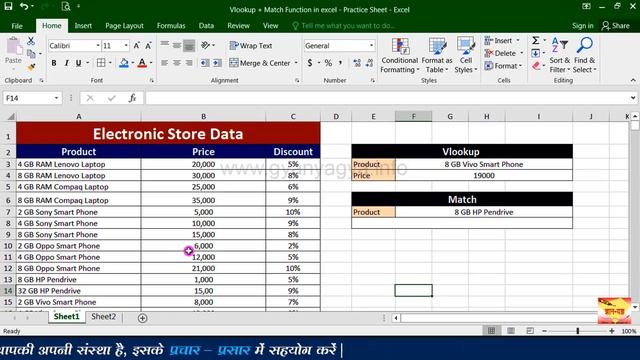Image resolution: width=640 pixels, height=360 pixels.
Task: Click the Orientation text angle icon
Action: tap(206, 45)
